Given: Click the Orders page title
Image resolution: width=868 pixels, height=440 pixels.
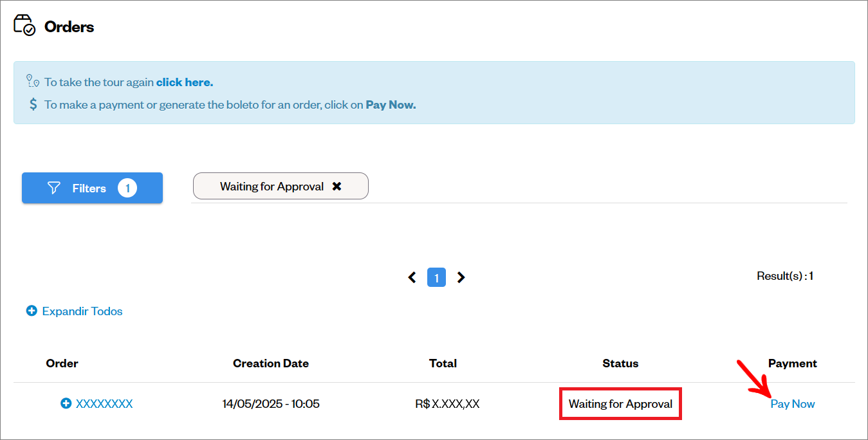Looking at the screenshot, I should [69, 27].
